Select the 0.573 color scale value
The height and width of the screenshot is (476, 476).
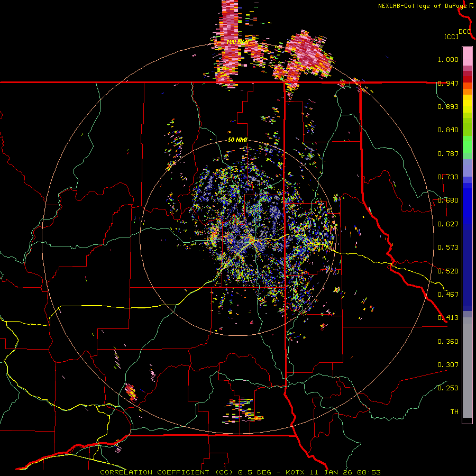pyautogui.click(x=448, y=248)
